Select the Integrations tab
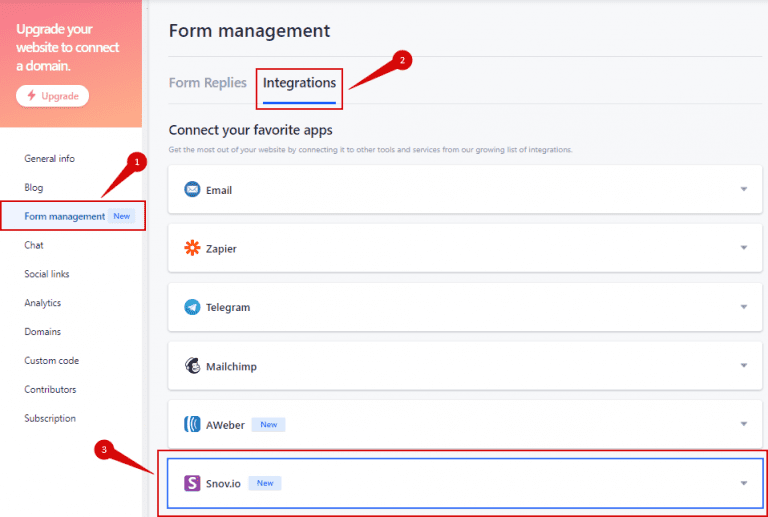Image resolution: width=768 pixels, height=517 pixels. click(299, 83)
